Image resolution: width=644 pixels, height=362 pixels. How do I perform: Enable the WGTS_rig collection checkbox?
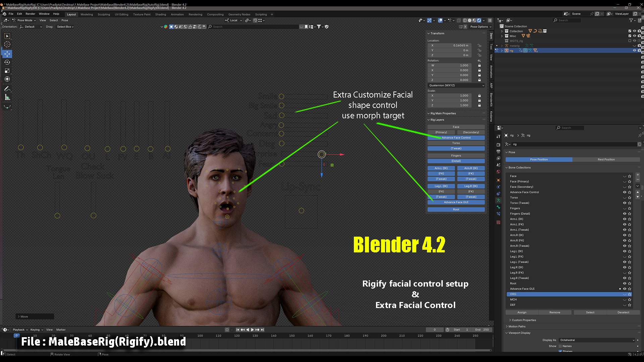[x=630, y=41]
